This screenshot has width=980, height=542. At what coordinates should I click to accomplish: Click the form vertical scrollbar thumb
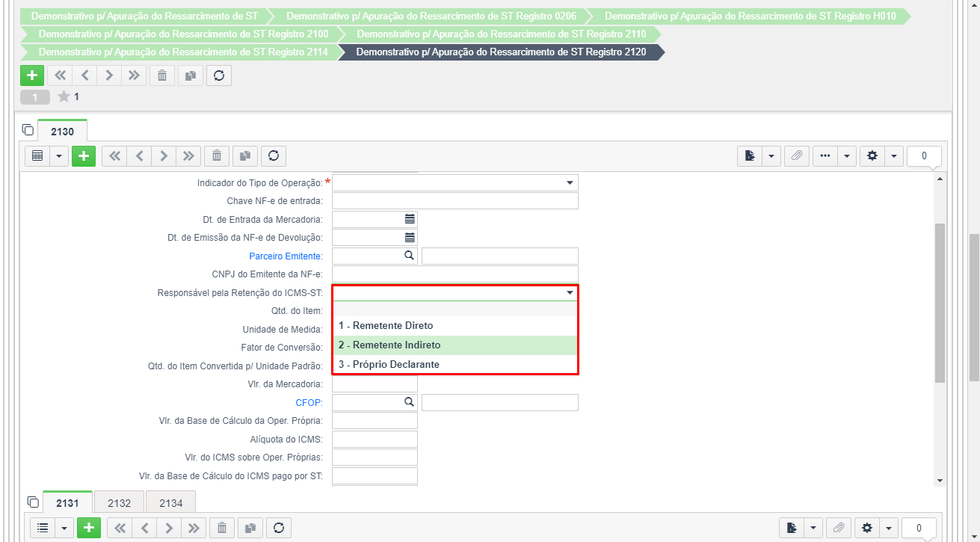tap(940, 304)
